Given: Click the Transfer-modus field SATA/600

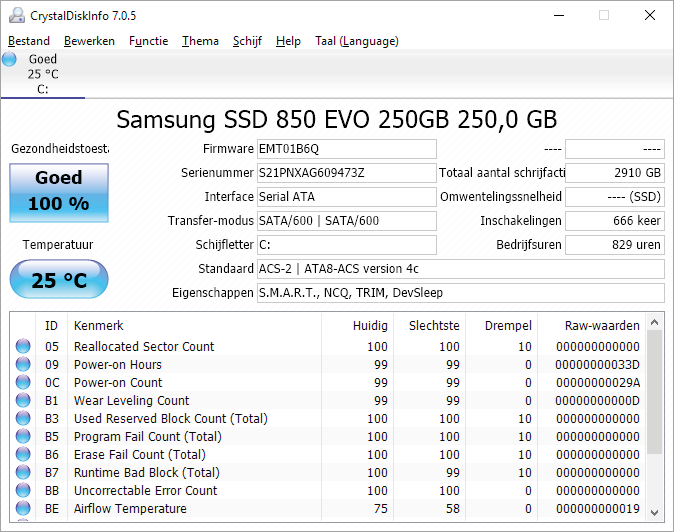Looking at the screenshot, I should click(347, 221).
